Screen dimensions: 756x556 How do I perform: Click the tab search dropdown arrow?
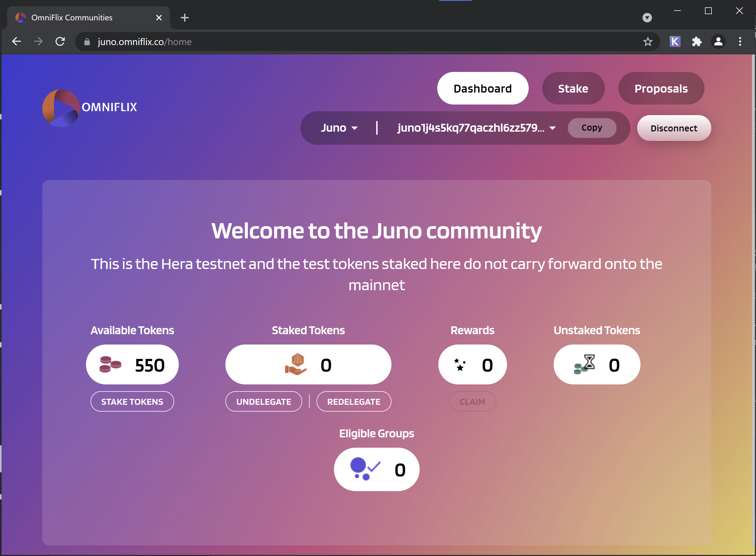tap(647, 17)
